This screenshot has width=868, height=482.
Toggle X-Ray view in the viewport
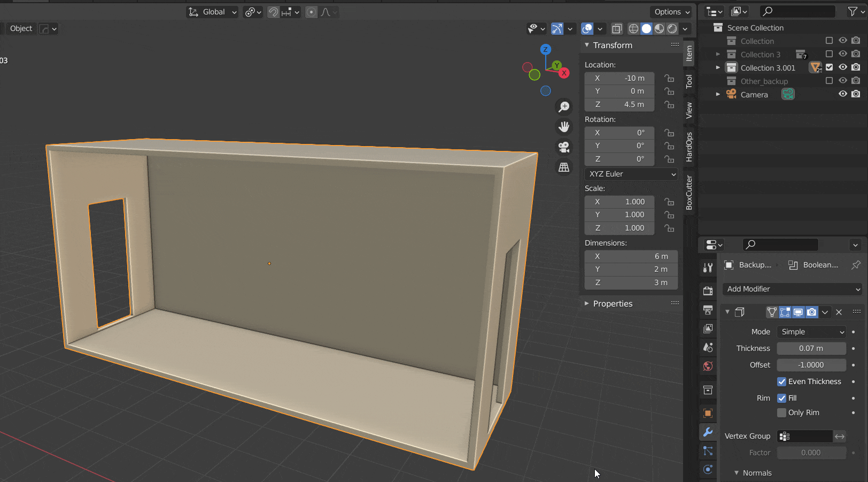pos(617,29)
